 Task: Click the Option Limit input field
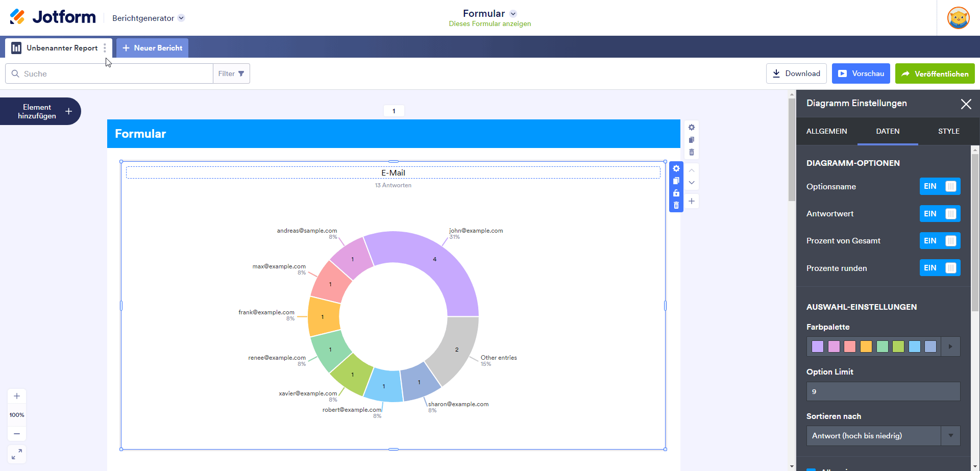[x=883, y=391]
